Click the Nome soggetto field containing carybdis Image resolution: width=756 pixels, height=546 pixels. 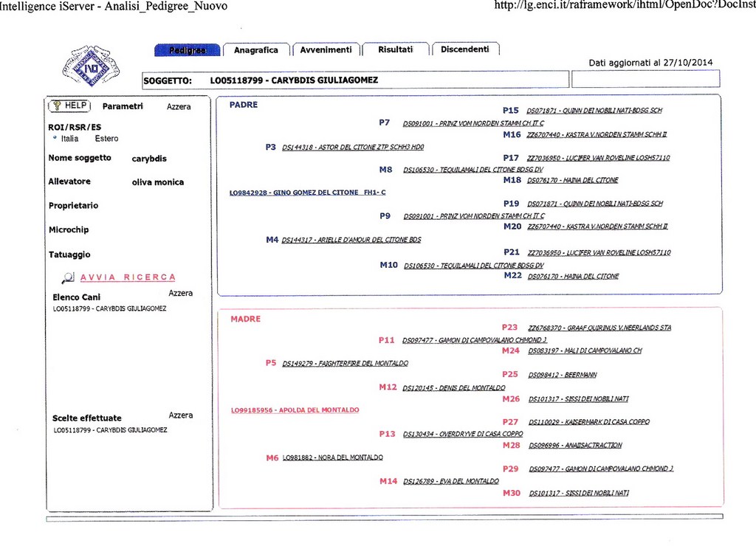(149, 159)
